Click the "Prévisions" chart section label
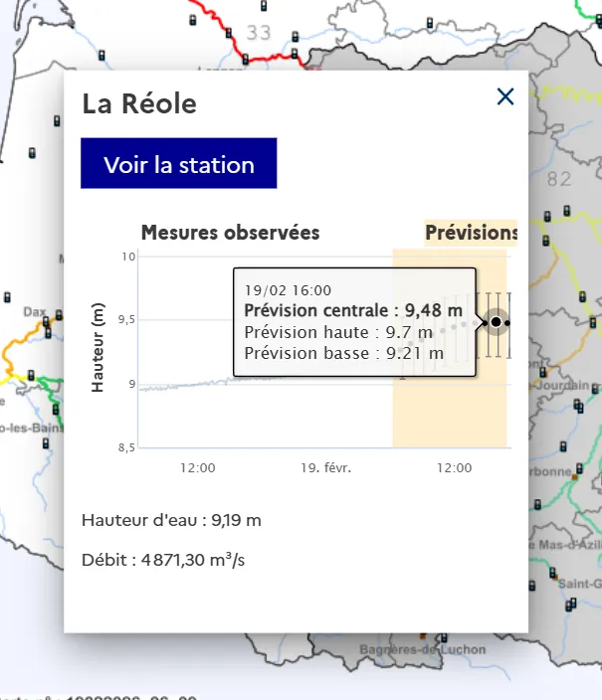 (x=471, y=233)
